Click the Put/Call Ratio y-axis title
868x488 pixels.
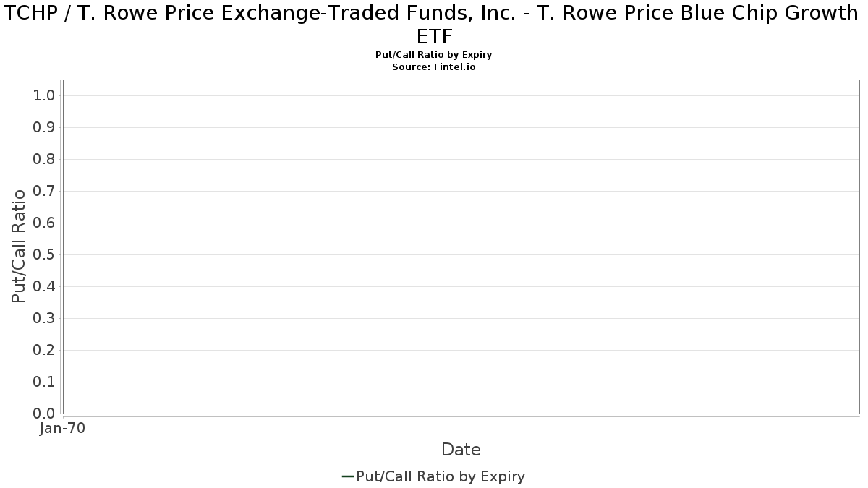point(19,246)
